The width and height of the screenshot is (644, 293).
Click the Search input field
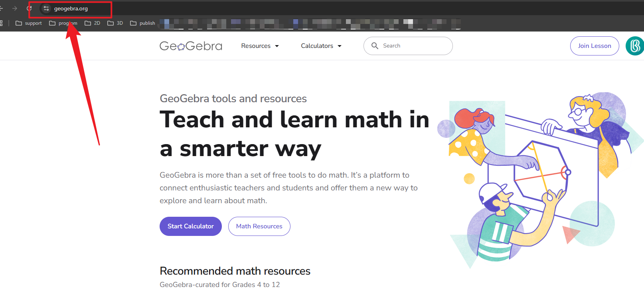pos(408,46)
